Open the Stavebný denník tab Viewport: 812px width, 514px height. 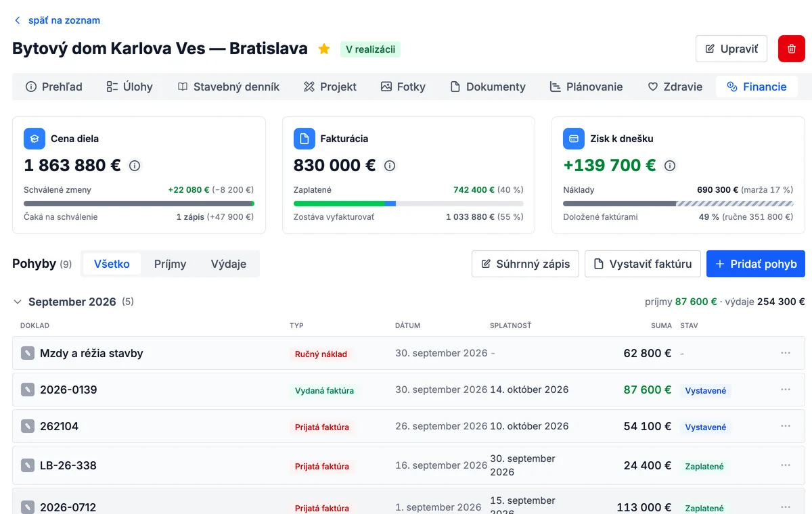[x=228, y=87]
